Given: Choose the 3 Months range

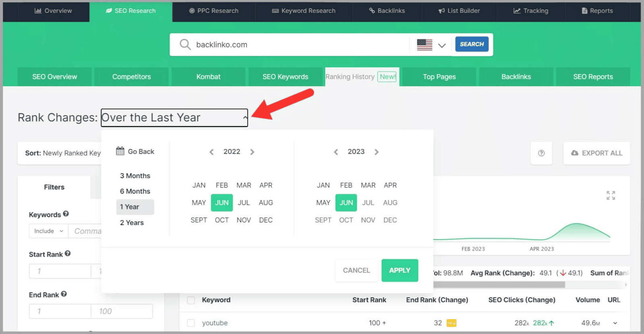Looking at the screenshot, I should (135, 176).
